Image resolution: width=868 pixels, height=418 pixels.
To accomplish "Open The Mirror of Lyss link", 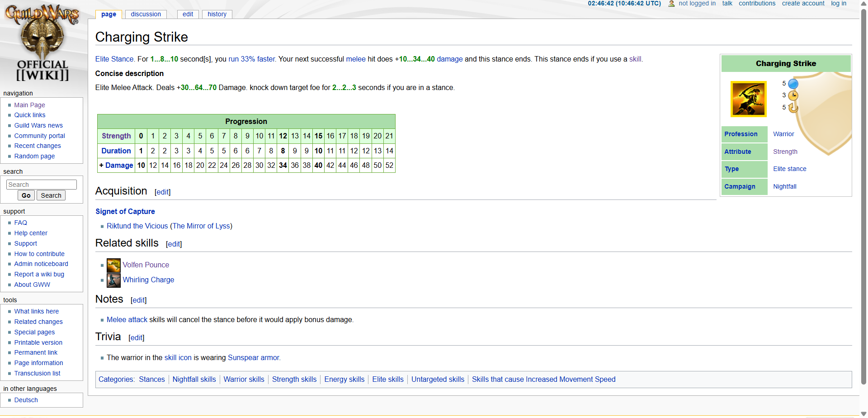I will coord(201,226).
